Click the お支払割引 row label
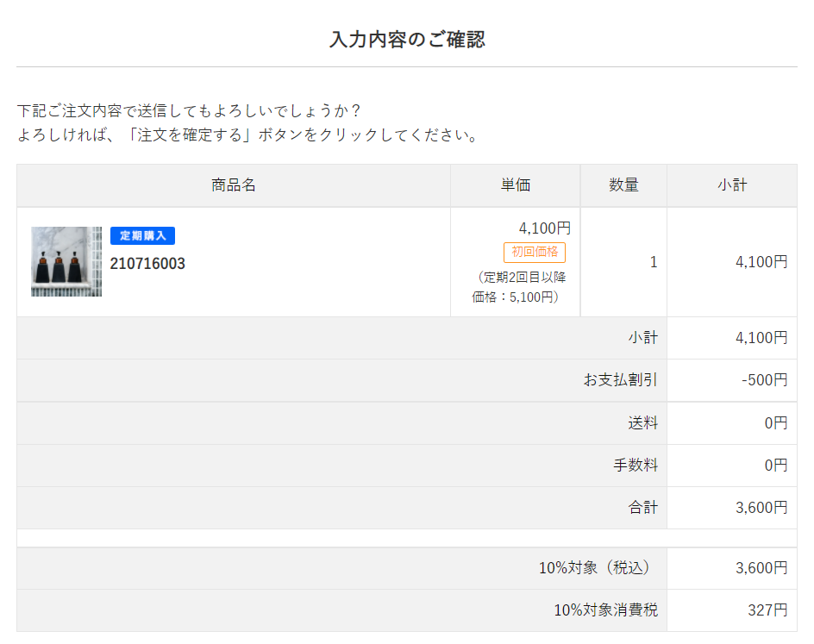The height and width of the screenshot is (644, 814). (x=620, y=380)
